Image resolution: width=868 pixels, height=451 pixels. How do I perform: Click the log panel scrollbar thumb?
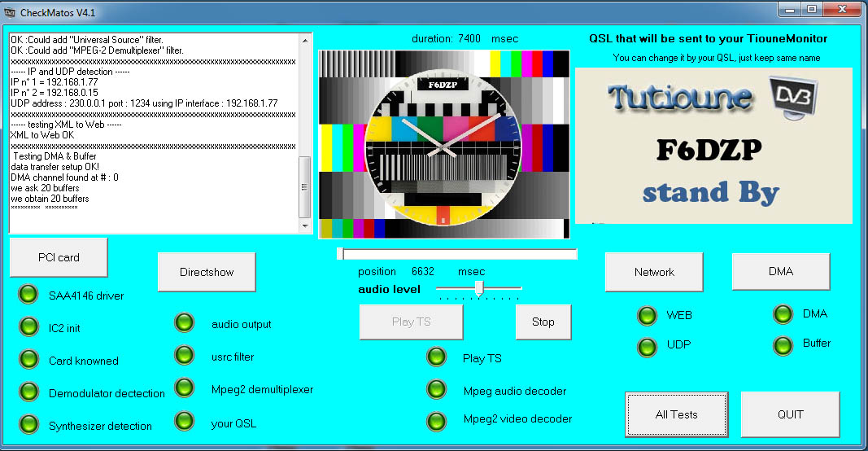click(x=304, y=187)
